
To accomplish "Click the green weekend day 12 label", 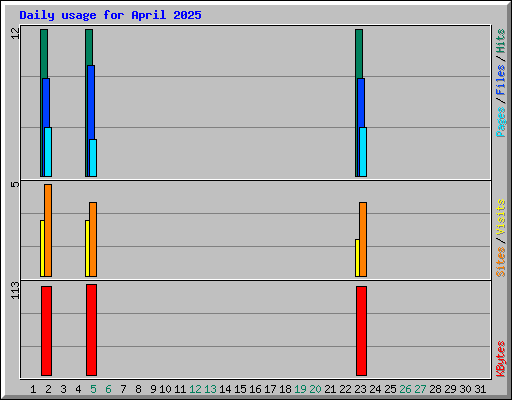I will 195,389.
